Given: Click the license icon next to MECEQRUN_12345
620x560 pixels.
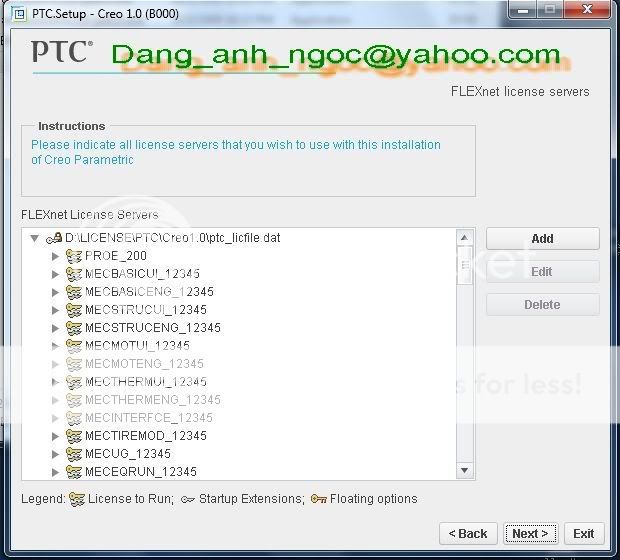Looking at the screenshot, I should pos(74,472).
